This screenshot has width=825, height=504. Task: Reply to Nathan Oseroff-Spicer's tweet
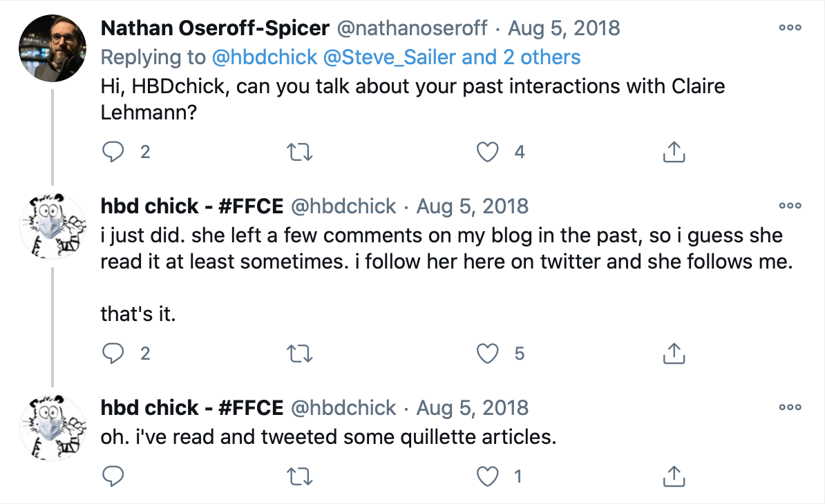113,152
